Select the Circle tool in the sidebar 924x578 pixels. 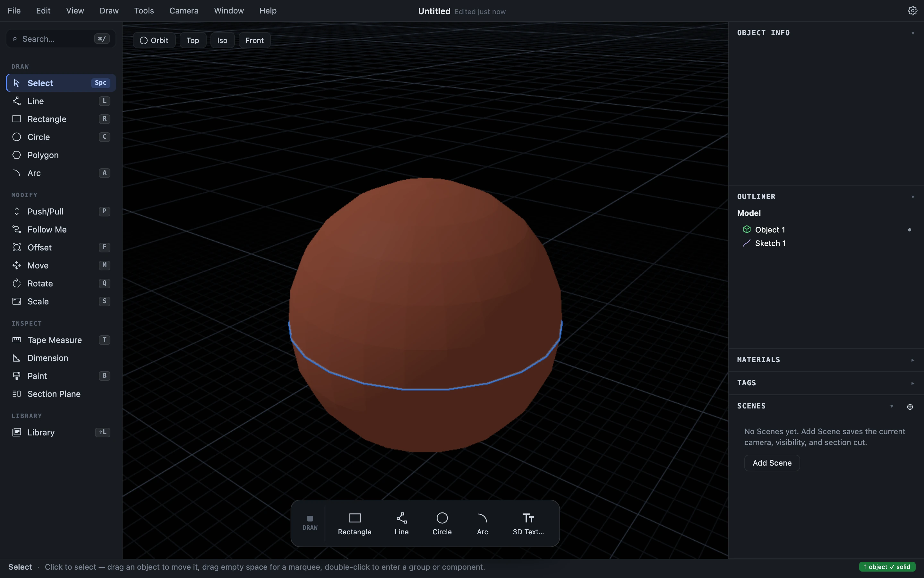(61, 137)
